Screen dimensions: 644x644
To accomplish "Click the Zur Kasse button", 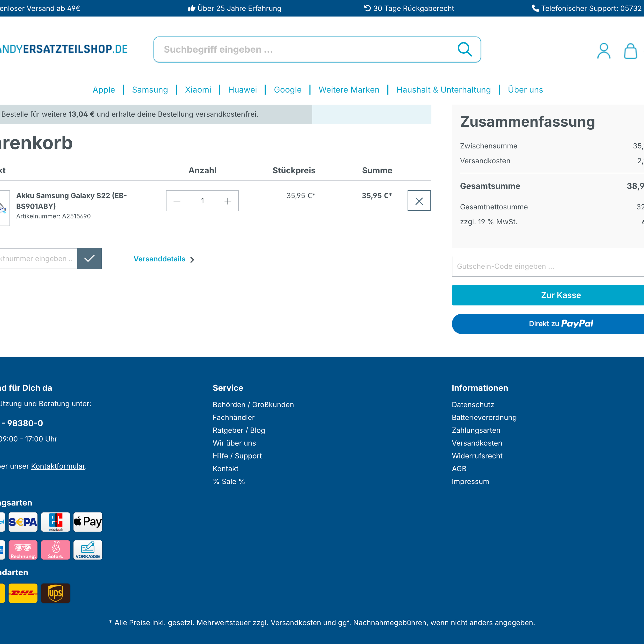I will tap(561, 295).
